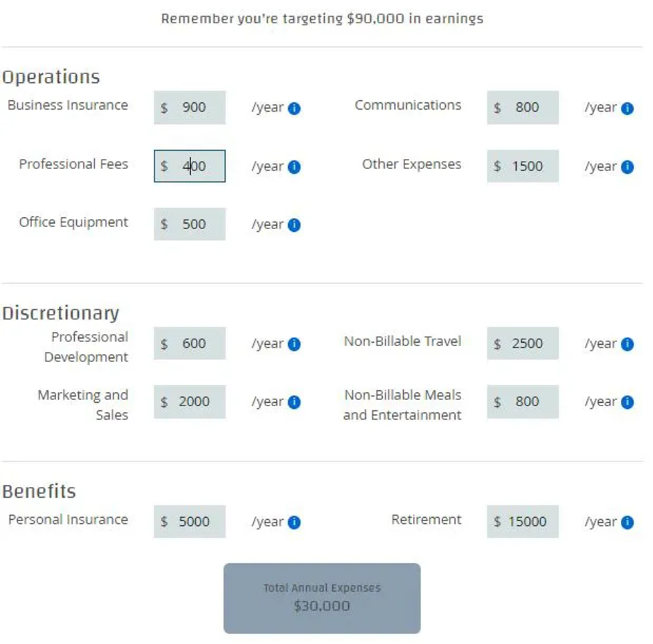View the Office Equipment info icon
Image resolution: width=653 pixels, height=644 pixels.
pyautogui.click(x=294, y=224)
